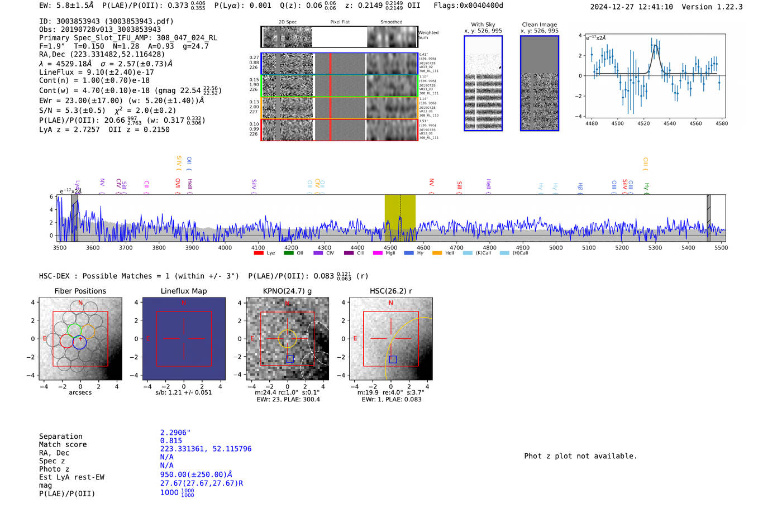Select the red-bordered fiber 2D spectrum row

(x=339, y=130)
